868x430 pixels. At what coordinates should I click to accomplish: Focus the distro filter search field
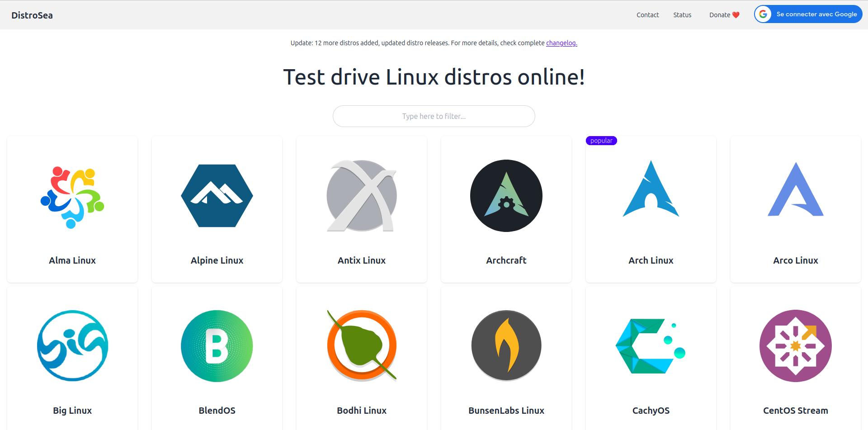434,116
